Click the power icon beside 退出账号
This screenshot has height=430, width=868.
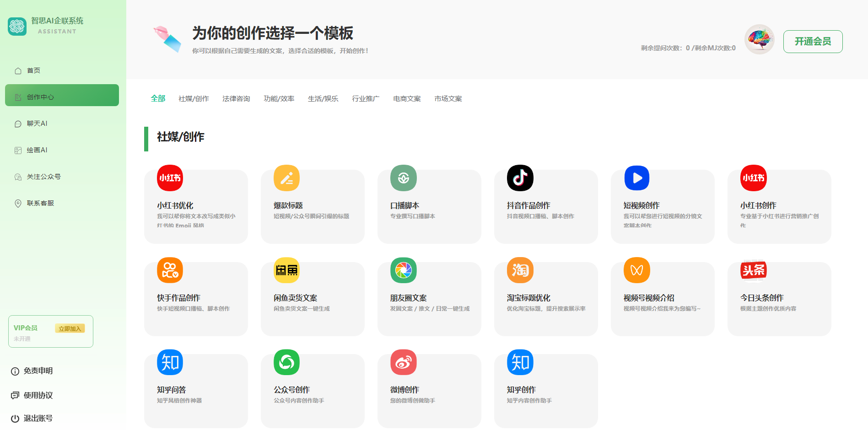[x=15, y=419]
